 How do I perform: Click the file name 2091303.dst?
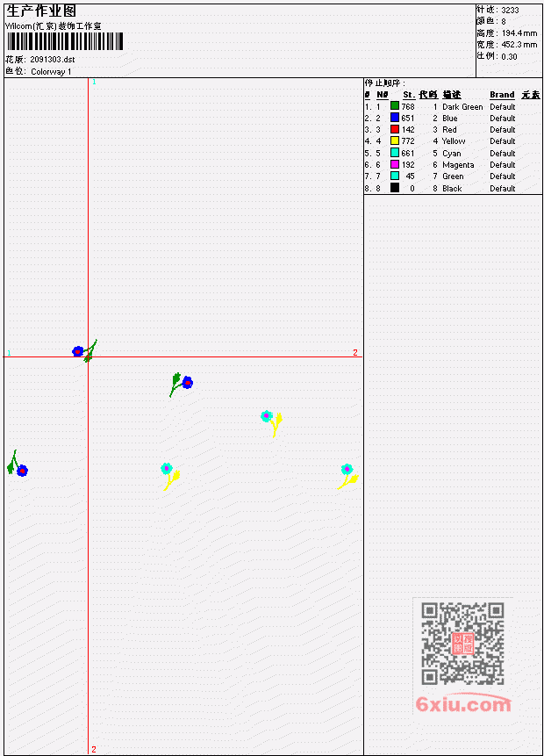53,60
